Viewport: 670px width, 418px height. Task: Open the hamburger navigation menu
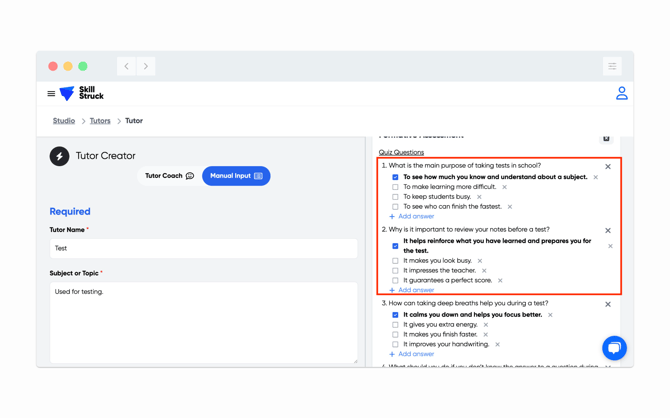[x=51, y=94]
